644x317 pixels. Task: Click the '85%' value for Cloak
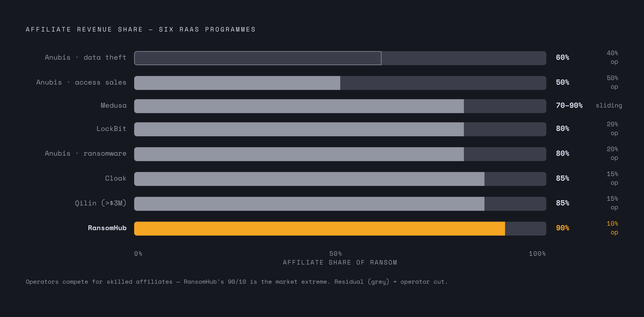tap(562, 178)
